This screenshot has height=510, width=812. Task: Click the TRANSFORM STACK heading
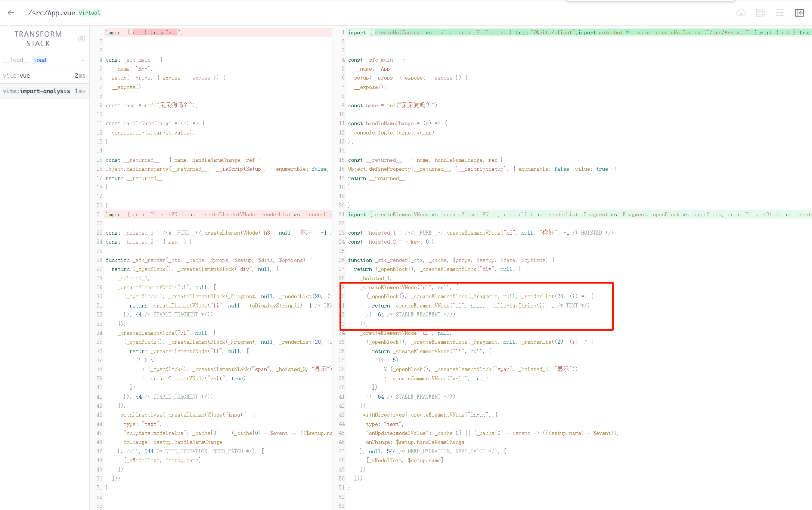coord(38,38)
